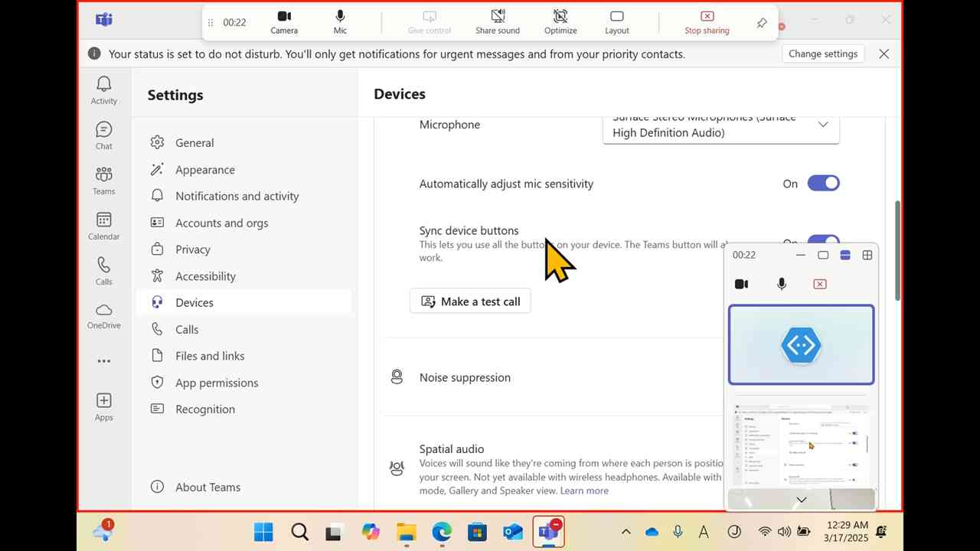Click the sharing toolbar grip handle

(211, 22)
